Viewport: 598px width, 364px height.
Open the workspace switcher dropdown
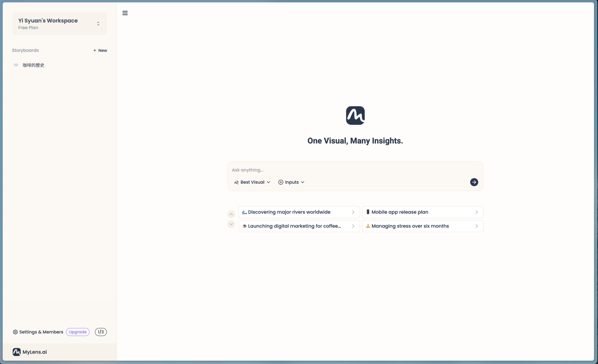pyautogui.click(x=98, y=24)
